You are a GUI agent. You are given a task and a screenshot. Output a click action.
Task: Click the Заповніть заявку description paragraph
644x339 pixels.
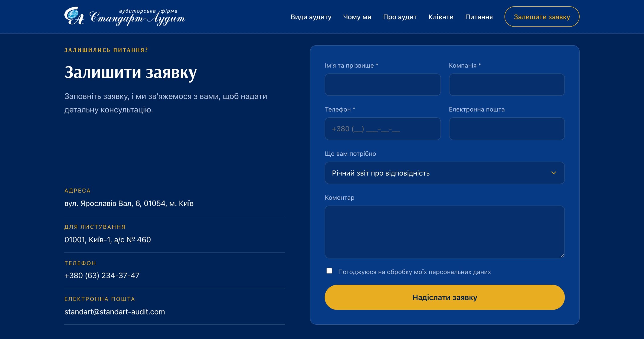pos(166,103)
